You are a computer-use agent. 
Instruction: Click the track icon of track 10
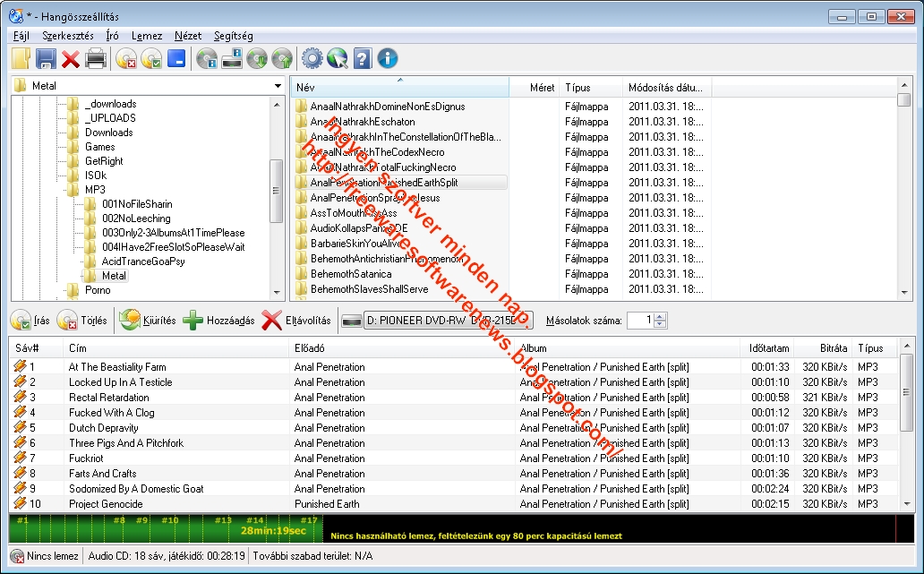(x=20, y=503)
